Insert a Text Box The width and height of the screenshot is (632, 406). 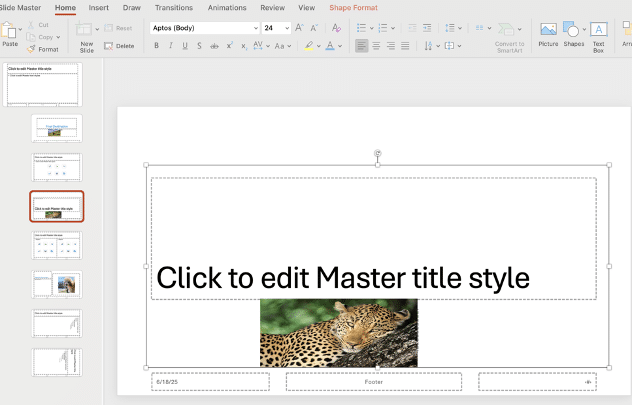click(599, 31)
